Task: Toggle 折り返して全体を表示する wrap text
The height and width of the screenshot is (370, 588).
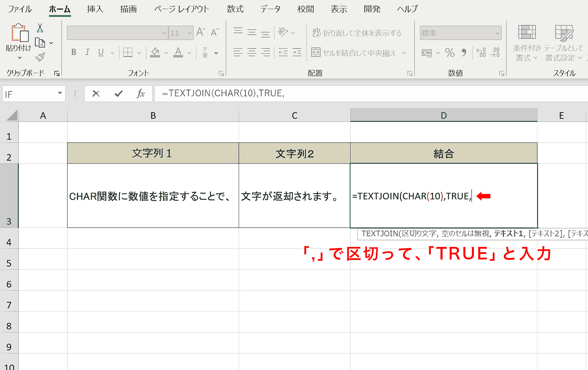Action: coord(357,33)
